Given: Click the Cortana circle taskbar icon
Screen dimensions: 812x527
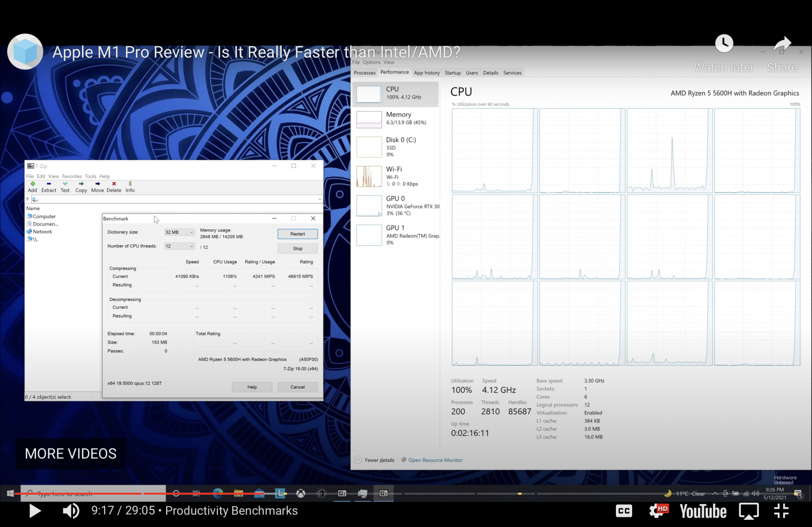Looking at the screenshot, I should [176, 493].
